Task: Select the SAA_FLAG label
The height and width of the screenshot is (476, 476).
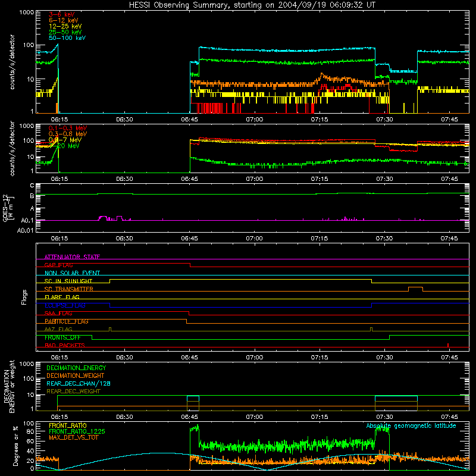Action: click(58, 314)
